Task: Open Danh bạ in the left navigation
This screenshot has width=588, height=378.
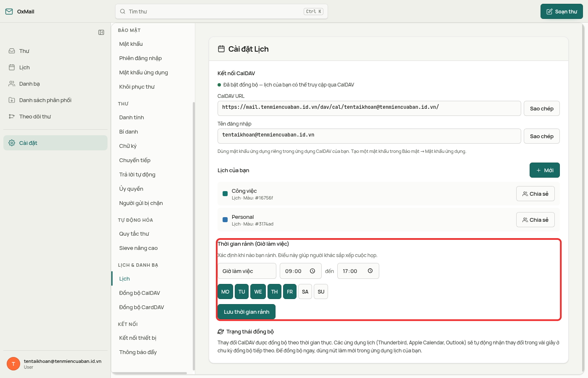Action: 55,84
